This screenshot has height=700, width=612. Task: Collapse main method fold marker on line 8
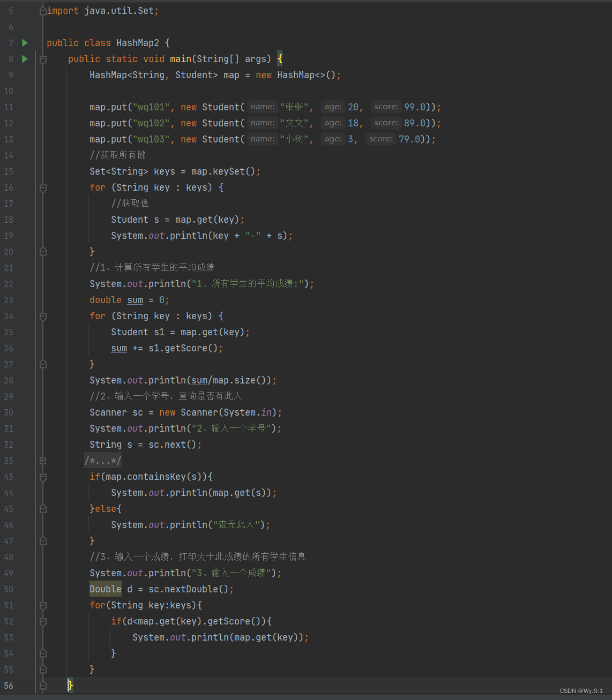[x=43, y=59]
